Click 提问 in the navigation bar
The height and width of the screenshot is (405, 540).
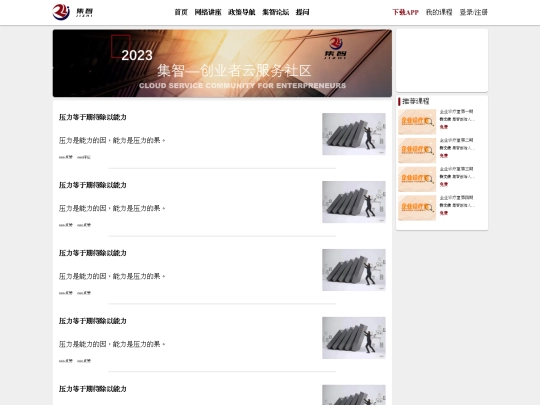pos(302,12)
